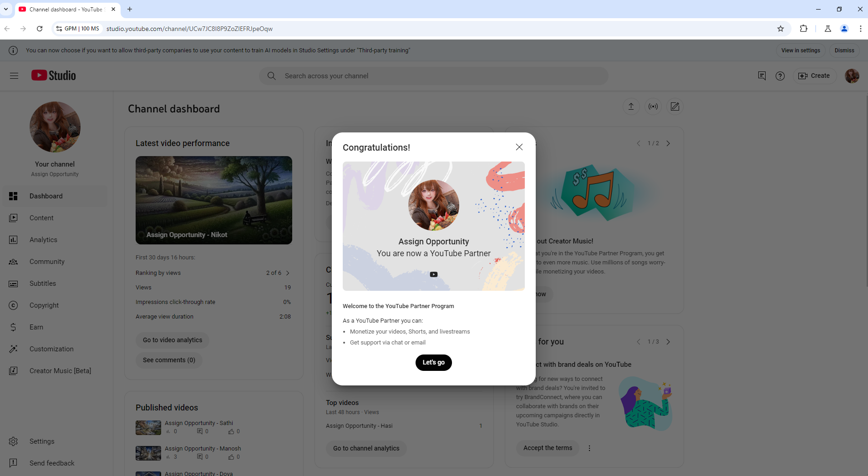Dismiss the third-party training banner
Image resolution: width=868 pixels, height=476 pixels.
844,51
